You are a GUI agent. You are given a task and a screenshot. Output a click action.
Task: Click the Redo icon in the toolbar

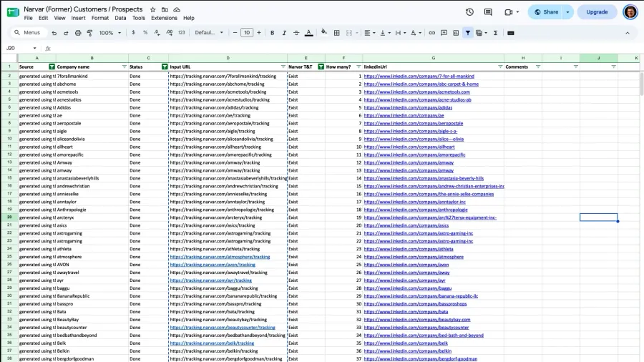(x=66, y=33)
